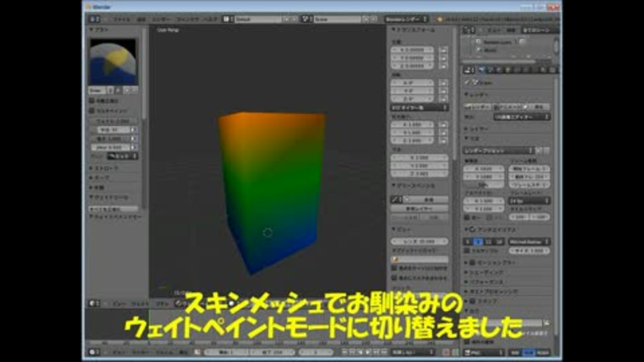
Task: Click the レンズ (Lens) value field
Action: 419,241
